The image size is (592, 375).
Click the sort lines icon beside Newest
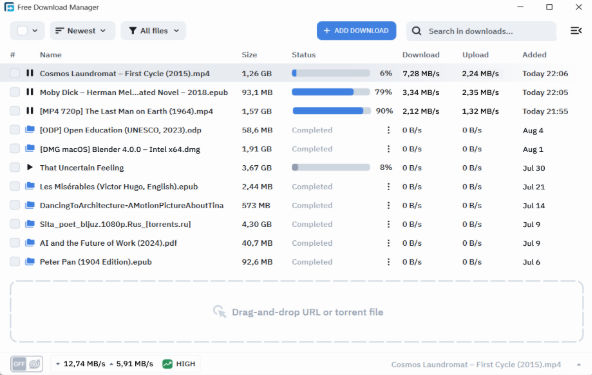[x=59, y=31]
